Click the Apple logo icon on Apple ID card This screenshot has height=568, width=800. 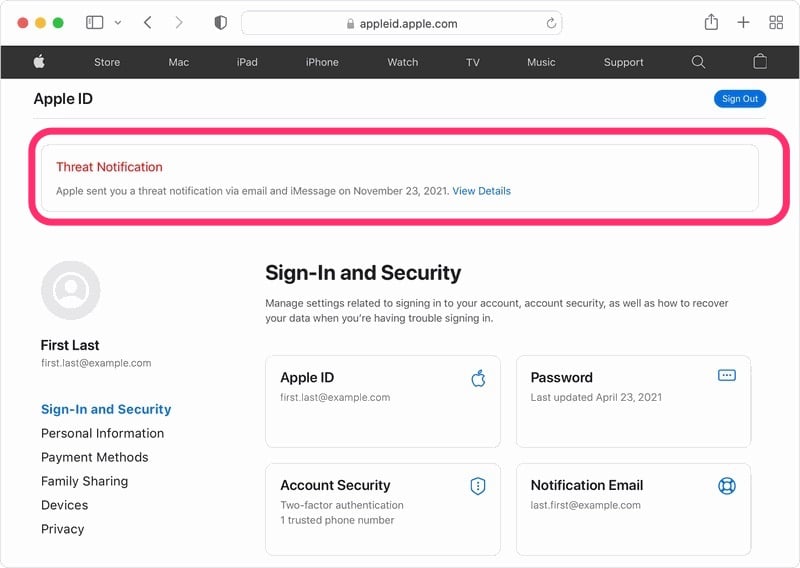pos(478,378)
